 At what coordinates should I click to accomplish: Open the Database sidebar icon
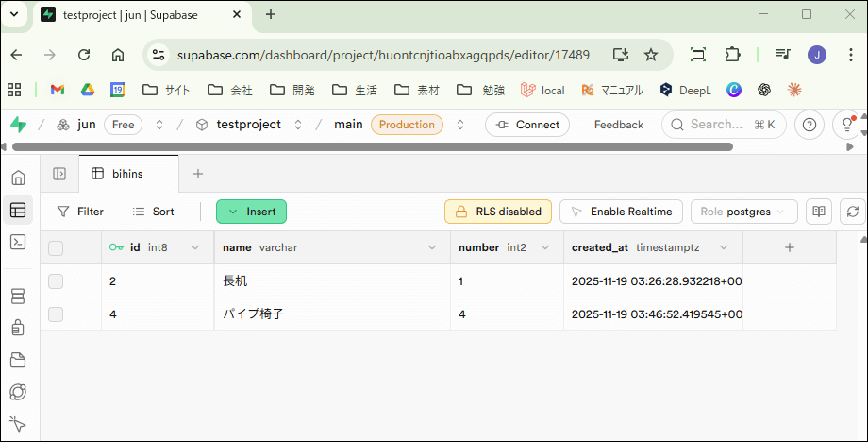tap(18, 297)
